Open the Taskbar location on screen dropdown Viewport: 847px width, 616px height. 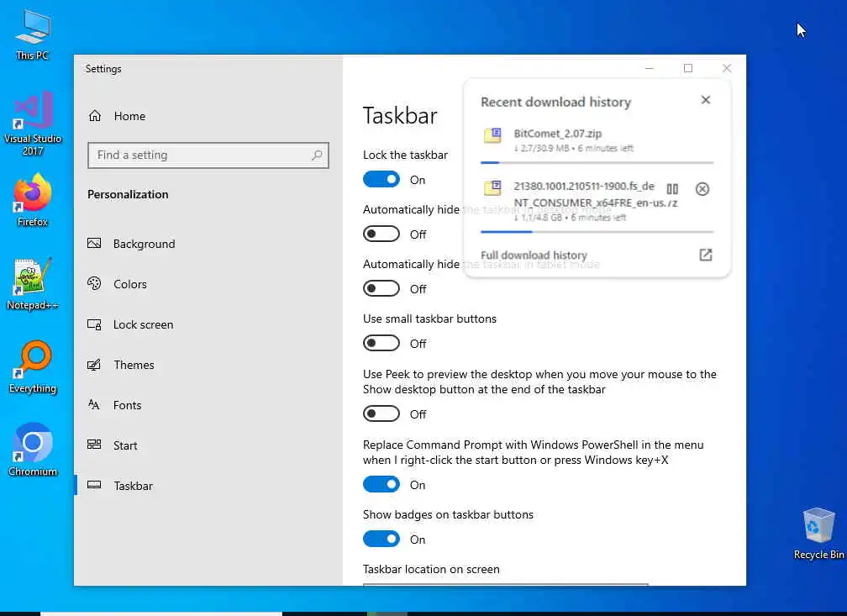click(506, 585)
